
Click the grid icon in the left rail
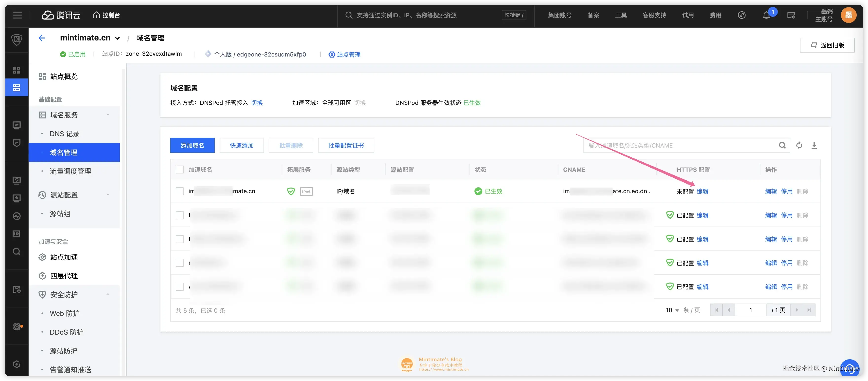(17, 70)
